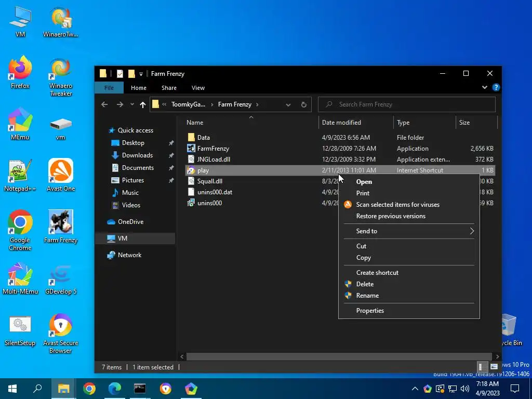Choose Cut from the context menu

click(x=409, y=246)
